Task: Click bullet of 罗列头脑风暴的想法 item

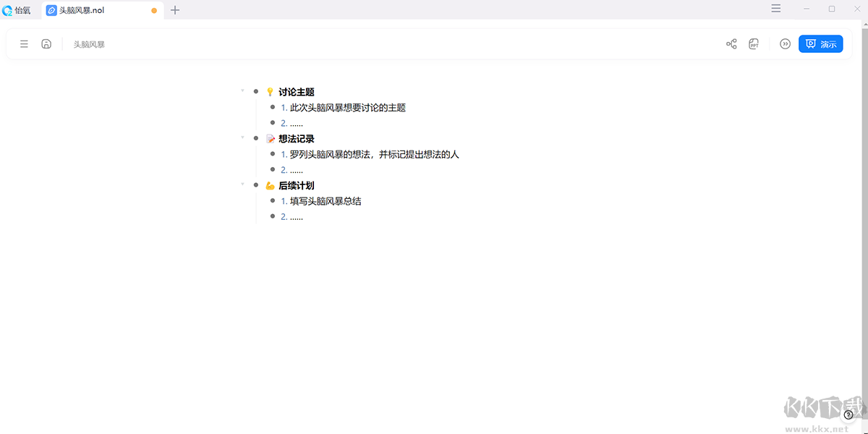Action: [273, 154]
